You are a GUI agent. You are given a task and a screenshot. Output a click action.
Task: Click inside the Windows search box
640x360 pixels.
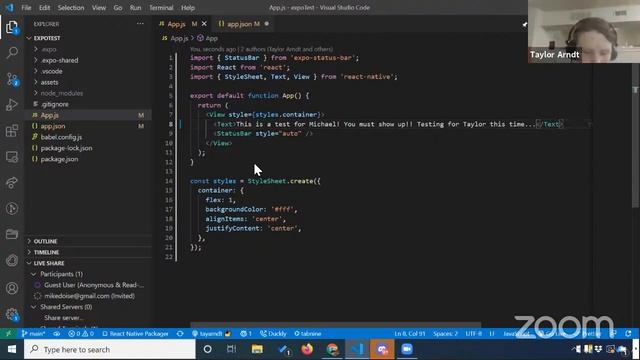110,349
